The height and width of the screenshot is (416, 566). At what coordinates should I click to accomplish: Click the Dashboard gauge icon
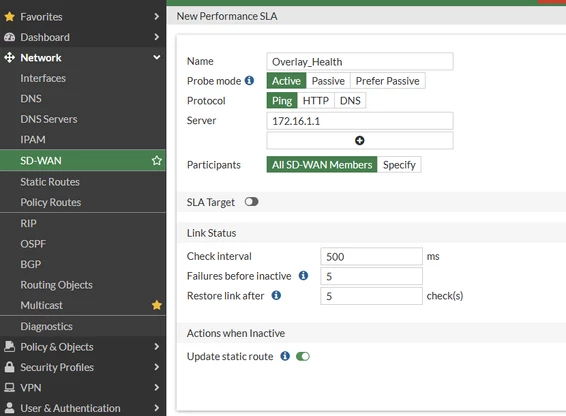point(9,37)
